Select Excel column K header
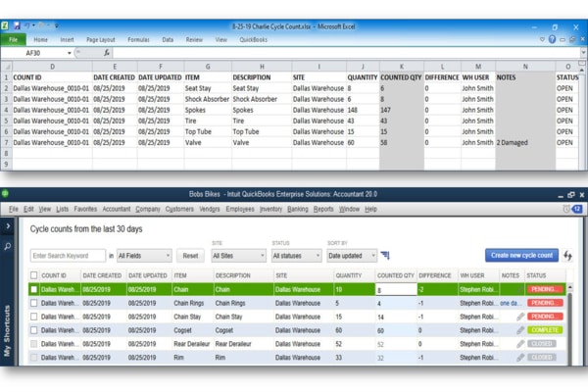This screenshot has width=588, height=392. click(402, 67)
